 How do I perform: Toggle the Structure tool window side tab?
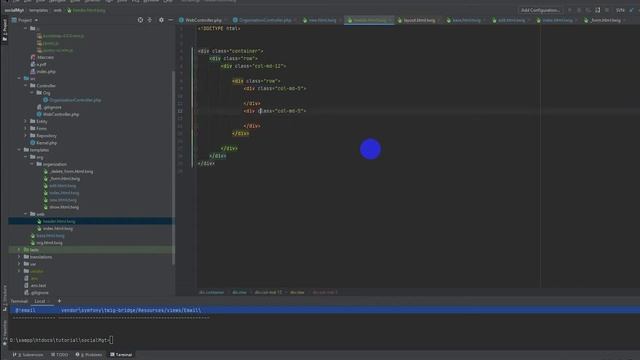point(4,298)
